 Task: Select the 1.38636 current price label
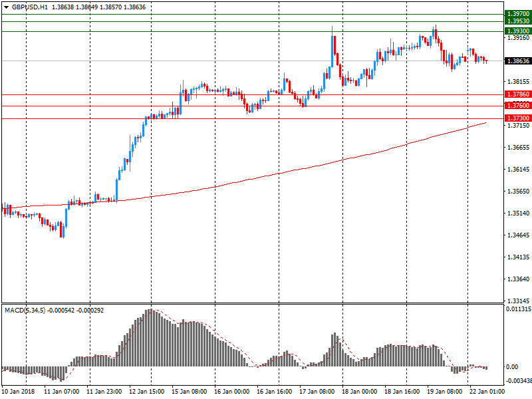tap(518, 61)
